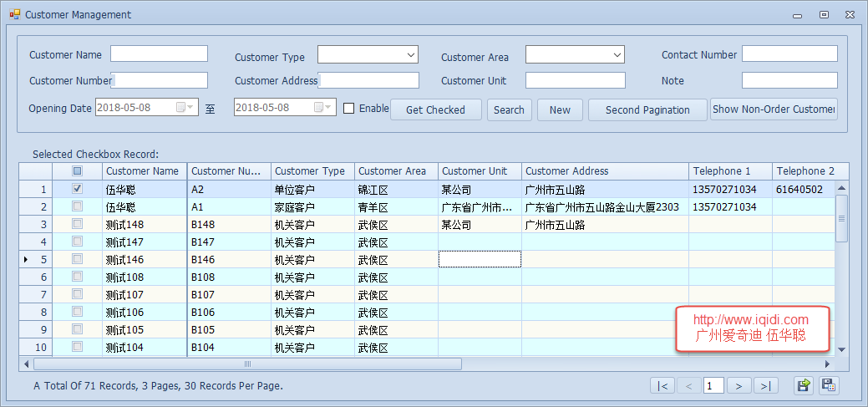Click the Show Non-Order Customer button

click(x=774, y=109)
